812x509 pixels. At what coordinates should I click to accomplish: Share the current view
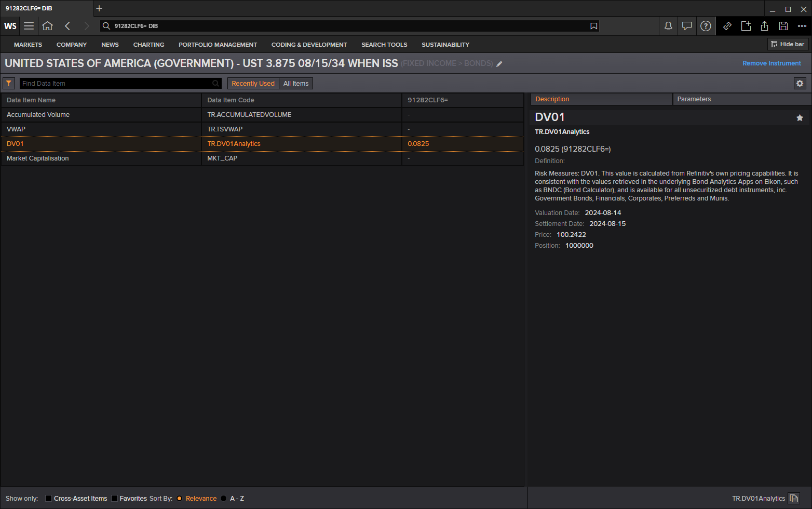tap(765, 26)
